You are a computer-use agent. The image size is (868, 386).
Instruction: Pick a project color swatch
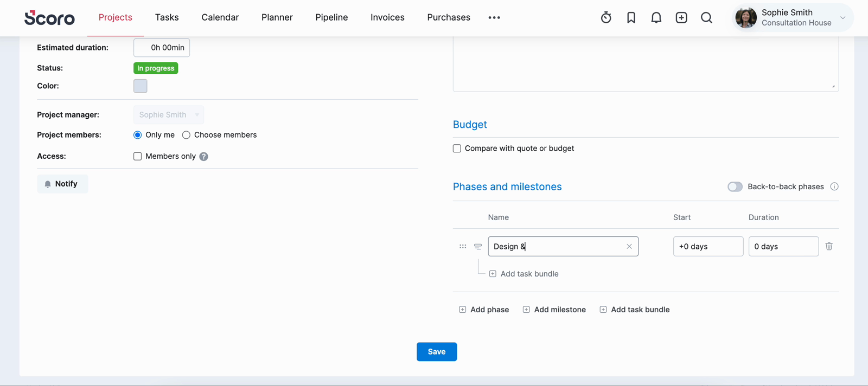(x=141, y=86)
